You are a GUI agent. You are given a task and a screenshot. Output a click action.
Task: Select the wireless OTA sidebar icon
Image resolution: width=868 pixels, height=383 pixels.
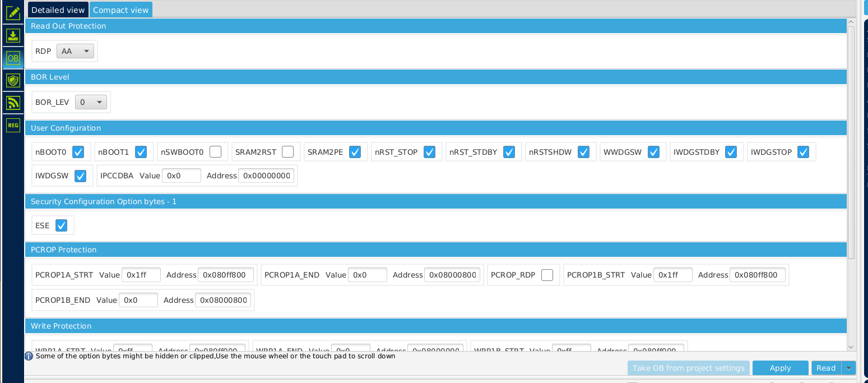[x=12, y=102]
